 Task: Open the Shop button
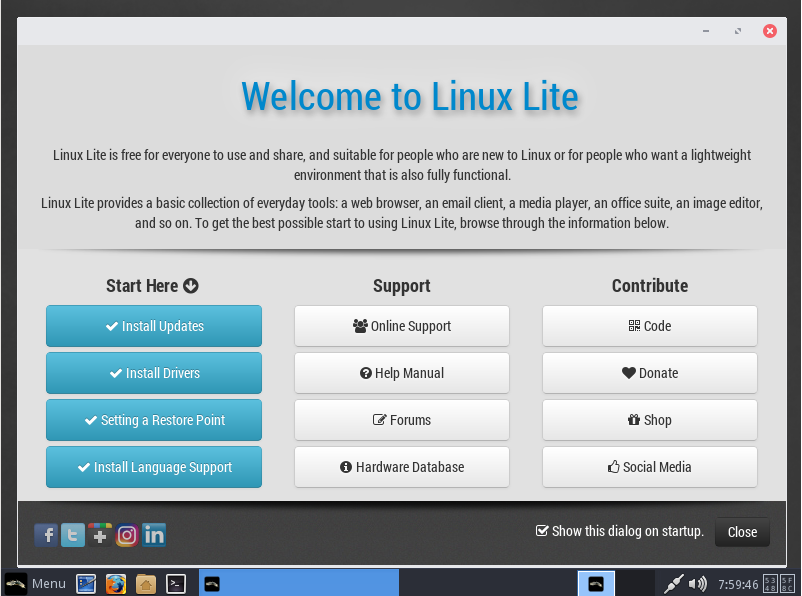click(650, 420)
